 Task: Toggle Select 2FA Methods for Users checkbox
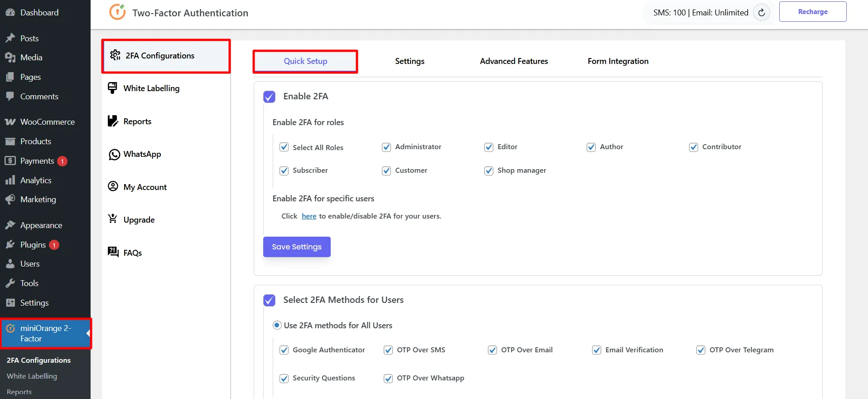(269, 300)
